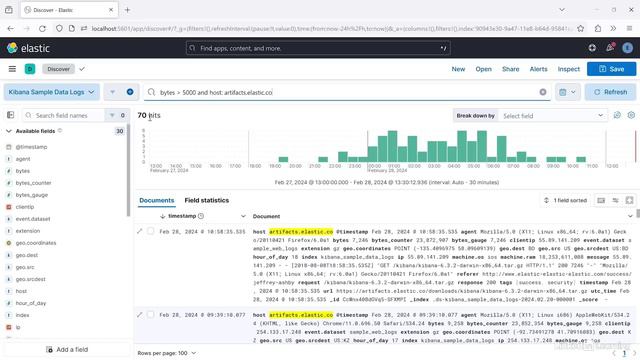This screenshot has height=360, width=640.
Task: Click New in the top menu
Action: 458,69
